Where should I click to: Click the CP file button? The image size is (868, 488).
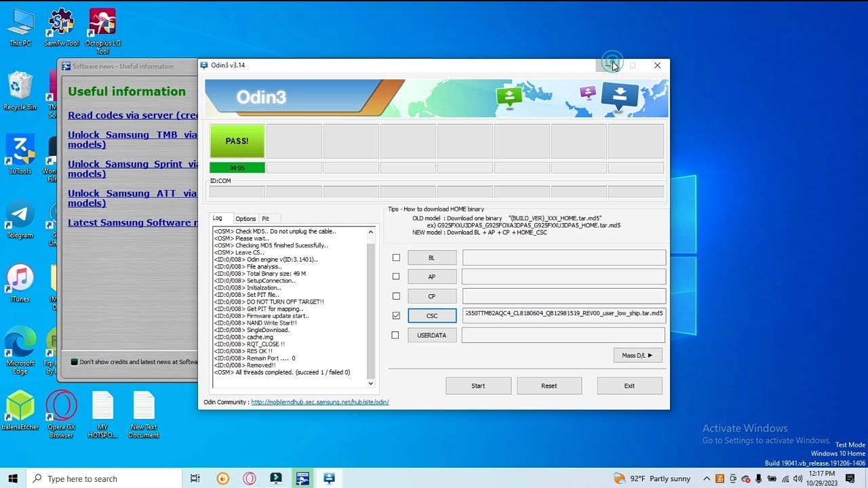[431, 296]
